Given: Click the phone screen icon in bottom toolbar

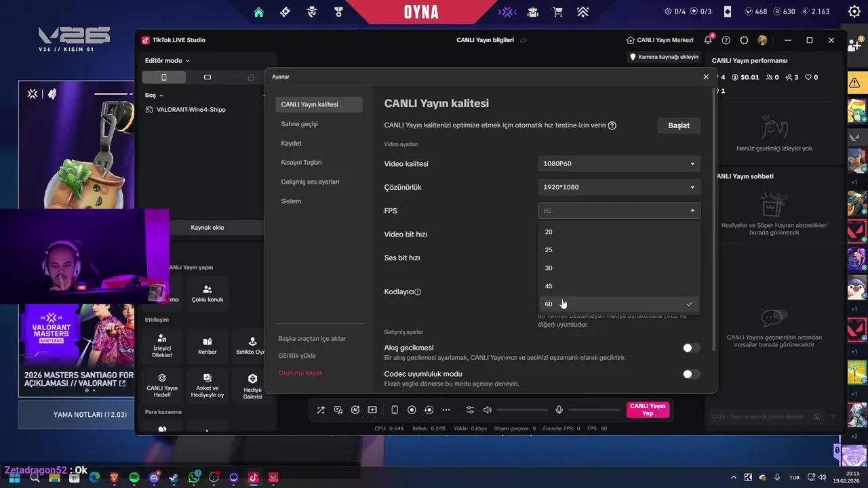Looking at the screenshot, I should tap(395, 410).
